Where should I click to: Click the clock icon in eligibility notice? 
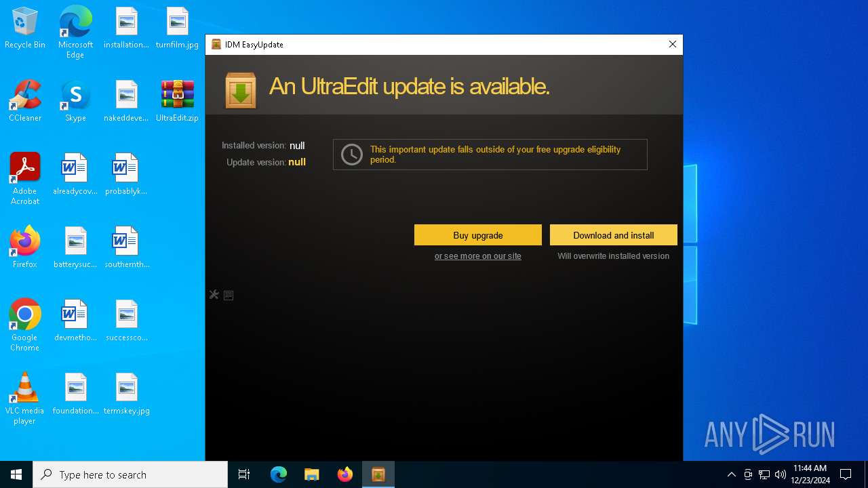[x=352, y=155]
